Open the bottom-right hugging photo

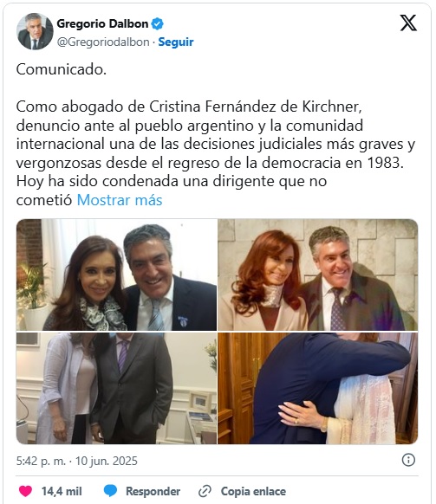pyautogui.click(x=318, y=388)
